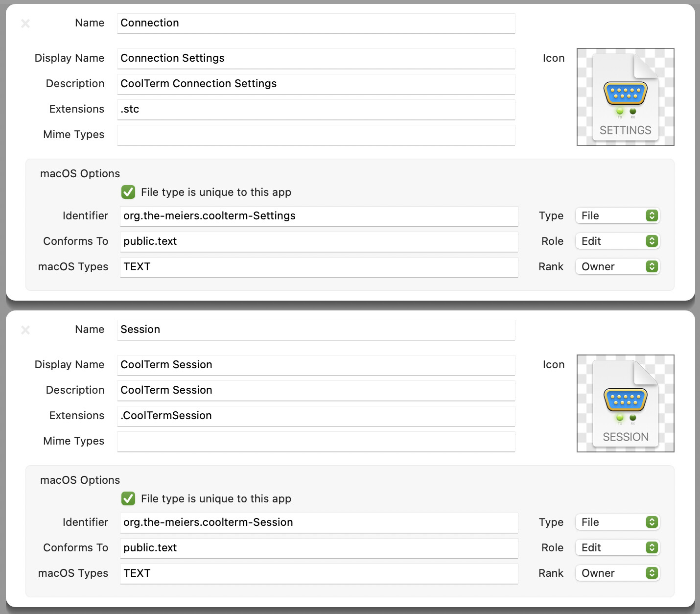Edit Identifier org.the-meiers.coolterm-Settings field
The image size is (700, 614).
tap(319, 216)
